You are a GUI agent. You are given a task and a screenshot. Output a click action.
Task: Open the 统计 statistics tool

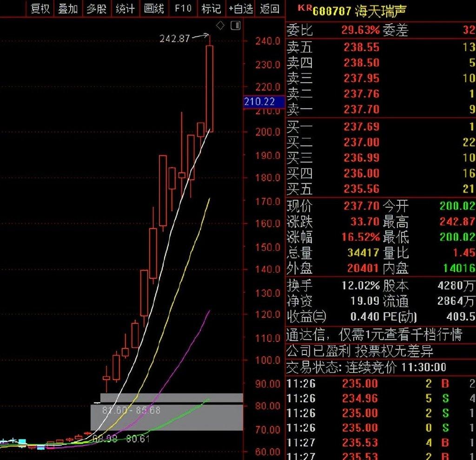(x=125, y=8)
